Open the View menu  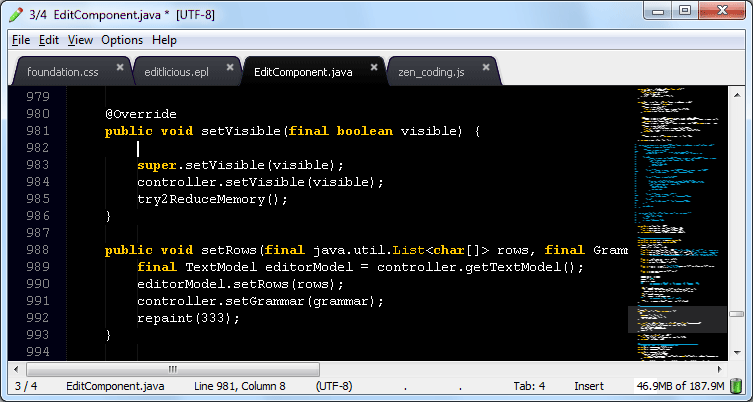[80, 40]
